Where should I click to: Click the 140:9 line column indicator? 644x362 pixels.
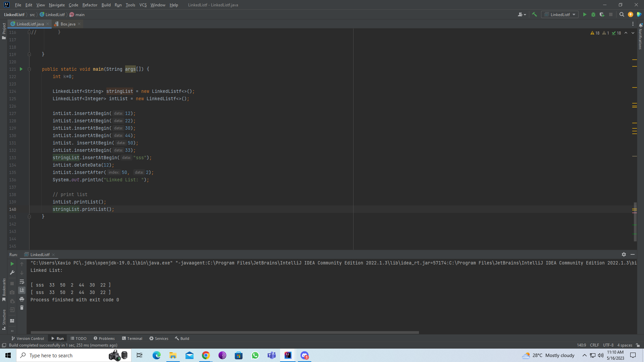(581, 345)
